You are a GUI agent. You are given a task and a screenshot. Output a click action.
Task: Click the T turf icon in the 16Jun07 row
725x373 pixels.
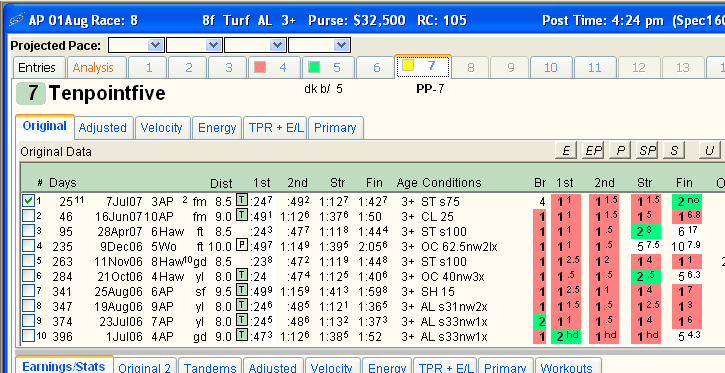pyautogui.click(x=242, y=216)
